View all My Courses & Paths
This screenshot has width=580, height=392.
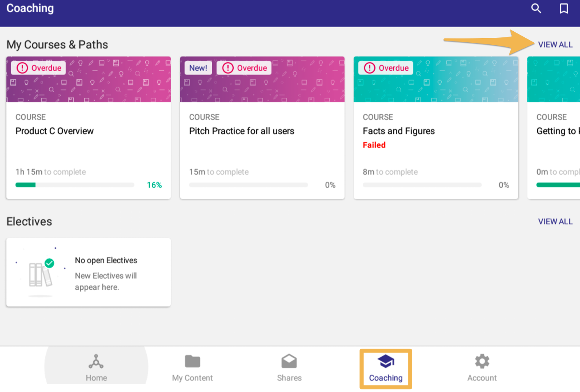tap(555, 44)
